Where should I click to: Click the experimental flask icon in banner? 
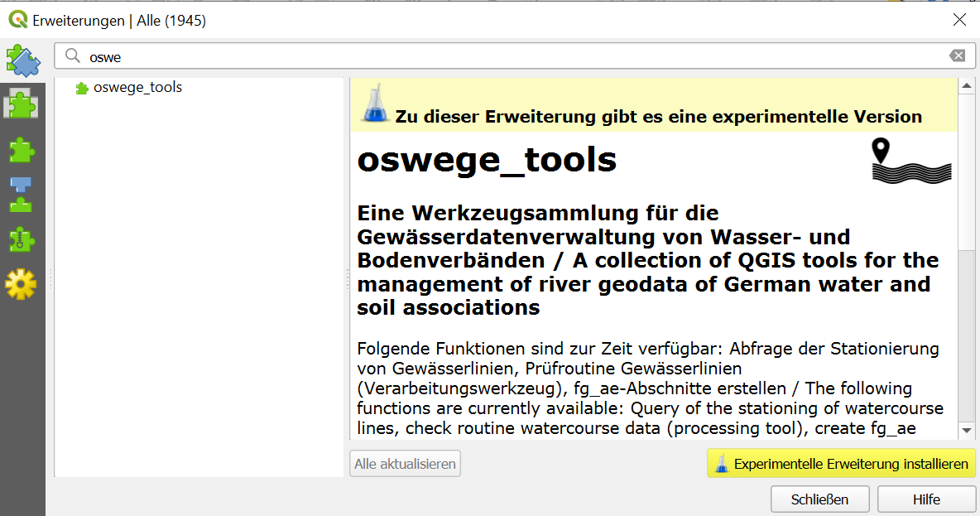click(375, 104)
